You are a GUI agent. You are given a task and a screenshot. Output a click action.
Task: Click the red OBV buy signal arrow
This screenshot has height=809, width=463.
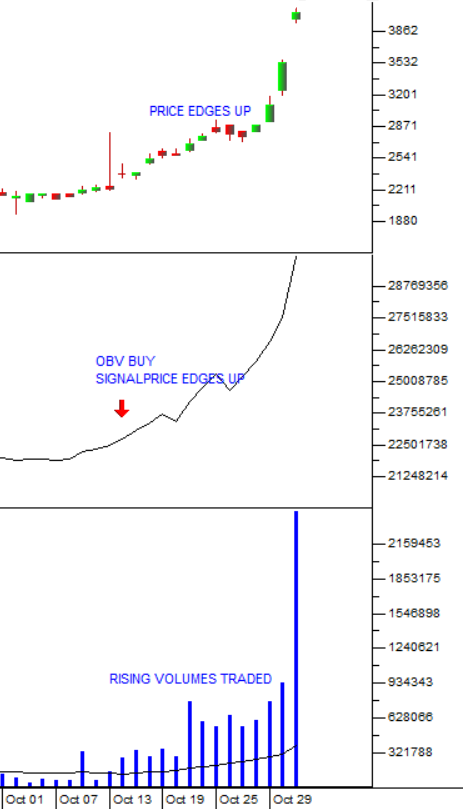pyautogui.click(x=121, y=408)
